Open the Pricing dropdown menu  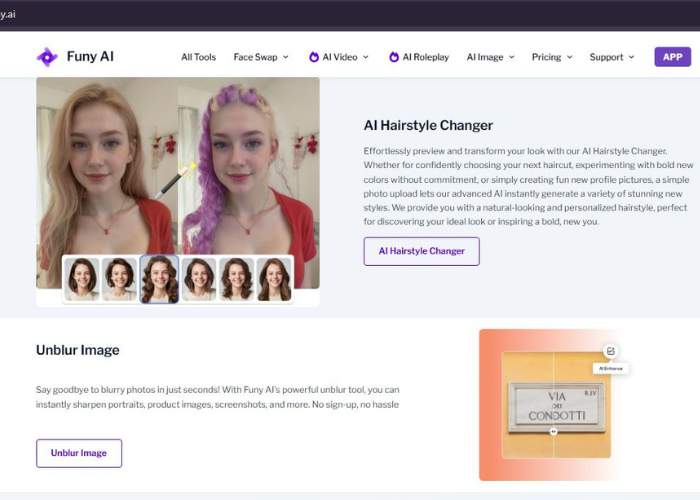552,57
